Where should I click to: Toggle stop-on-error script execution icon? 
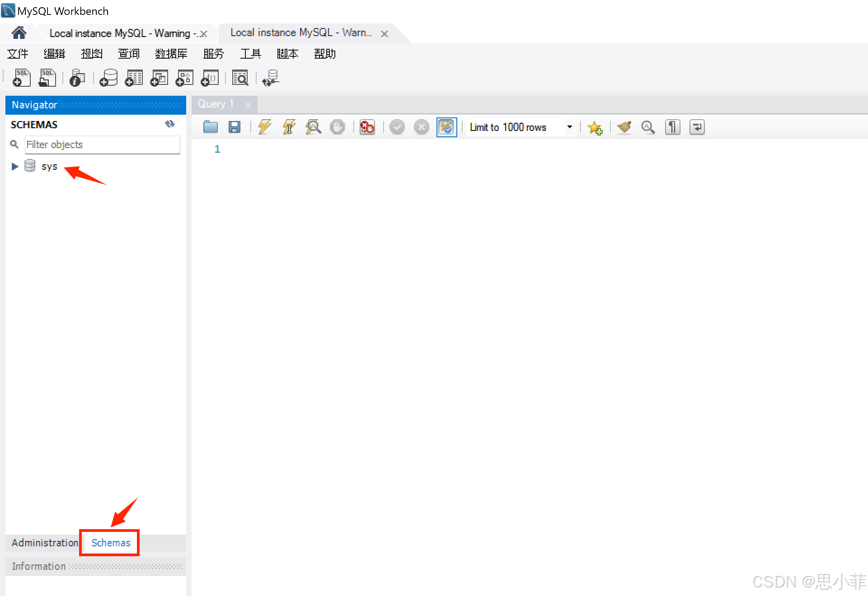(x=367, y=127)
